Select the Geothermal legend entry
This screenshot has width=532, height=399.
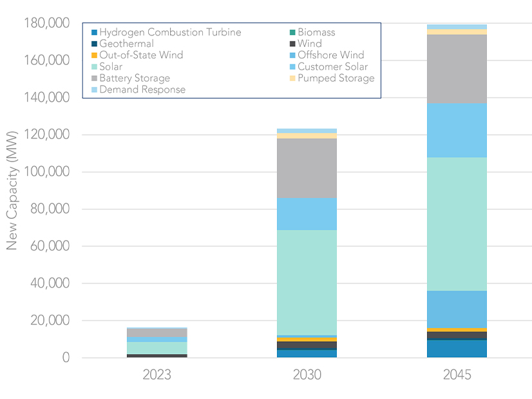coord(126,44)
